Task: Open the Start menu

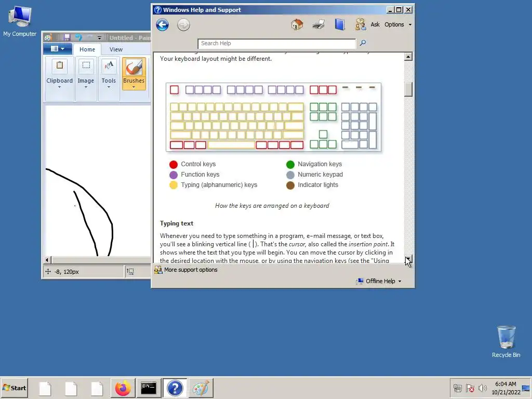Action: (14, 388)
